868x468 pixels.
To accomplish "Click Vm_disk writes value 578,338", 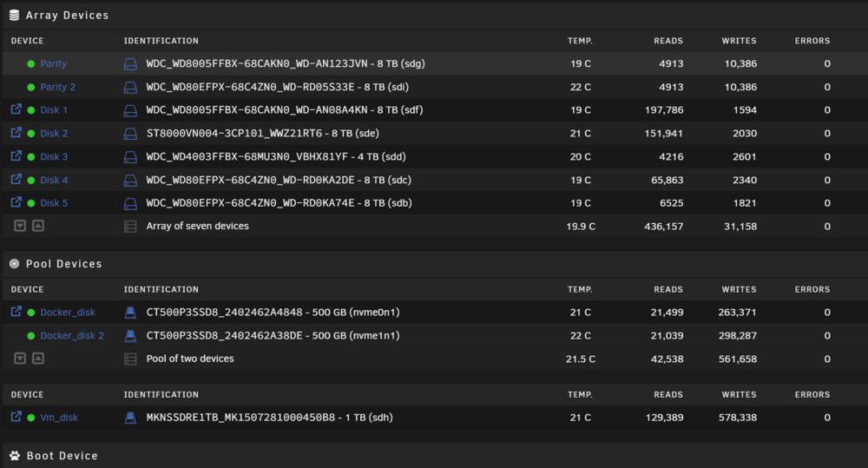I will 737,418.
